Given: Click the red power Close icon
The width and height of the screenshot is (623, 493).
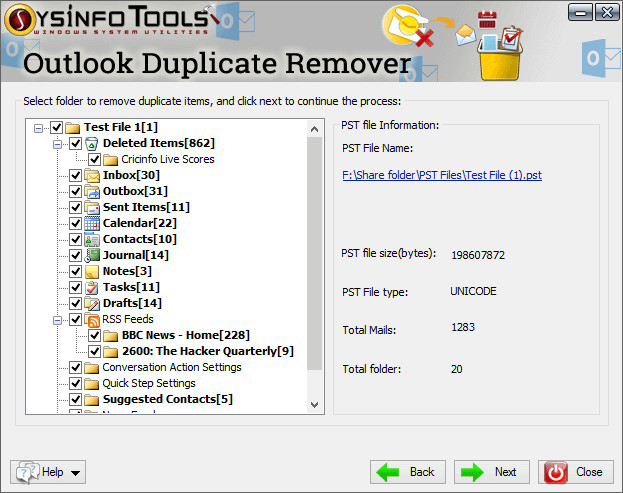Looking at the screenshot, I should (555, 472).
